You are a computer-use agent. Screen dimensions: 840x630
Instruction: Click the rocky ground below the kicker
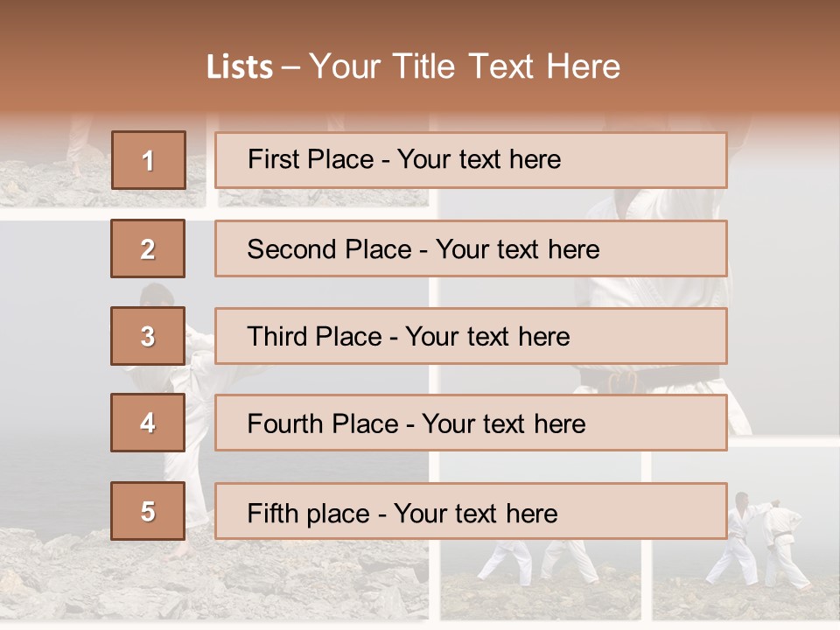(219, 582)
